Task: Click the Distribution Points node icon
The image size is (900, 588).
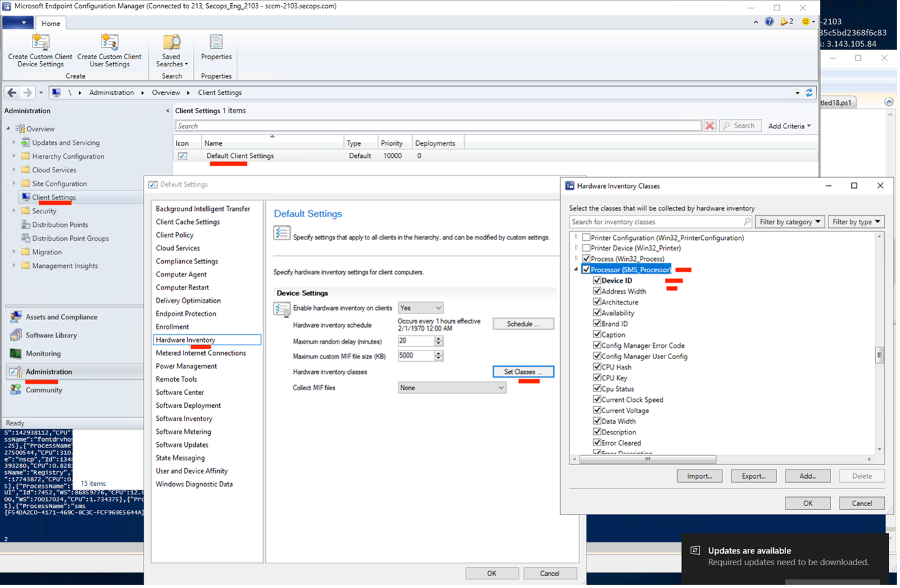Action: pyautogui.click(x=25, y=224)
